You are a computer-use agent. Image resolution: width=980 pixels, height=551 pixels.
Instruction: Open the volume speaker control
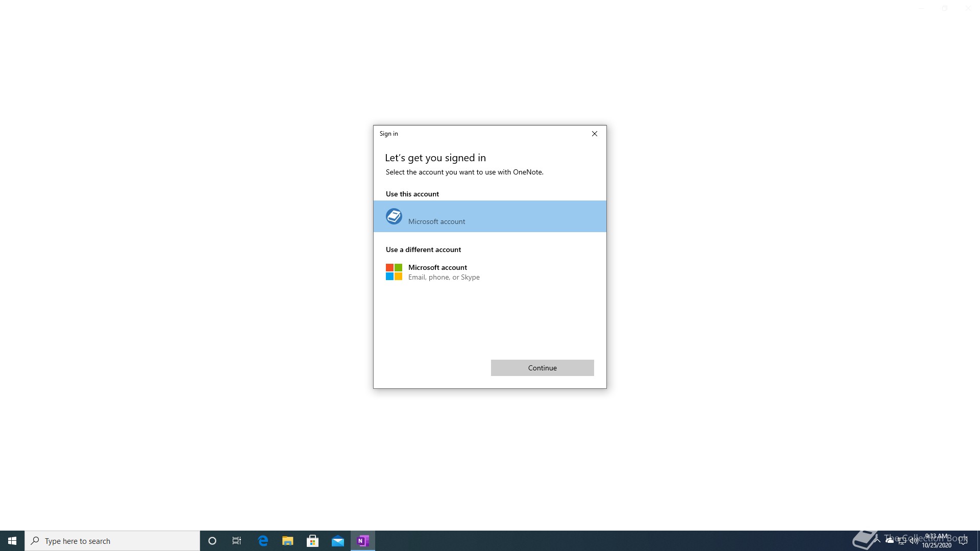pos(914,541)
